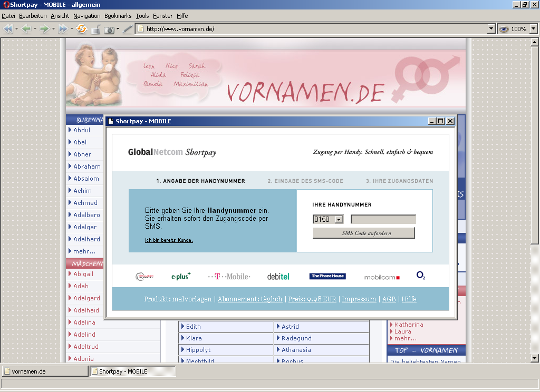540x392 pixels.
Task: Click the phone number input field
Action: click(x=383, y=219)
